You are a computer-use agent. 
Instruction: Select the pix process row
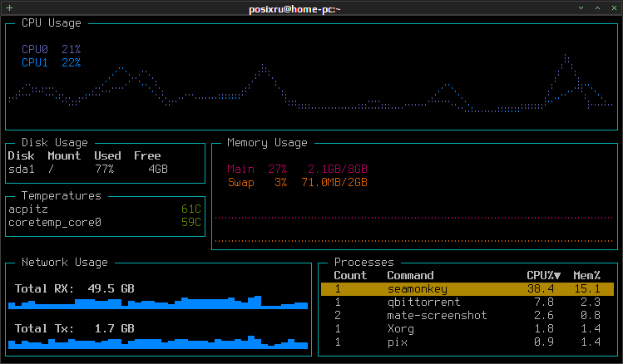pos(467,342)
